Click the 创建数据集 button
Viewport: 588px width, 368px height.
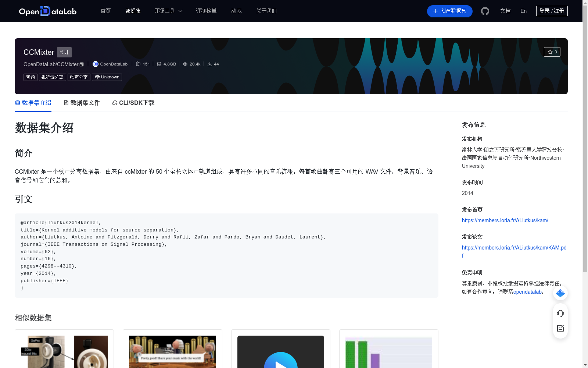click(x=450, y=11)
